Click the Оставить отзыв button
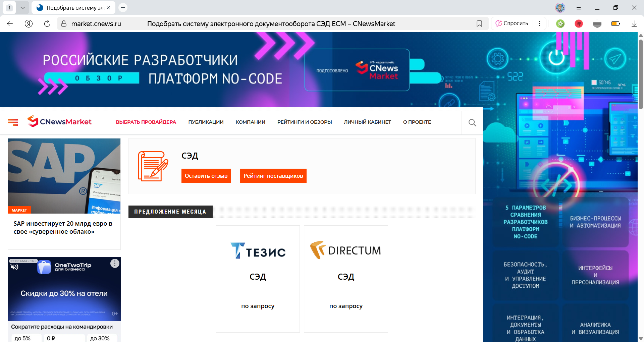 point(206,175)
